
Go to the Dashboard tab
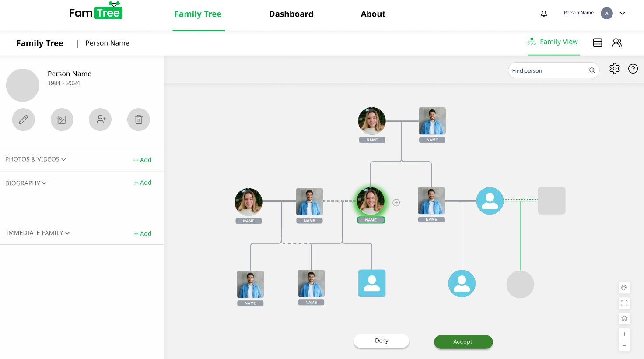coord(291,14)
